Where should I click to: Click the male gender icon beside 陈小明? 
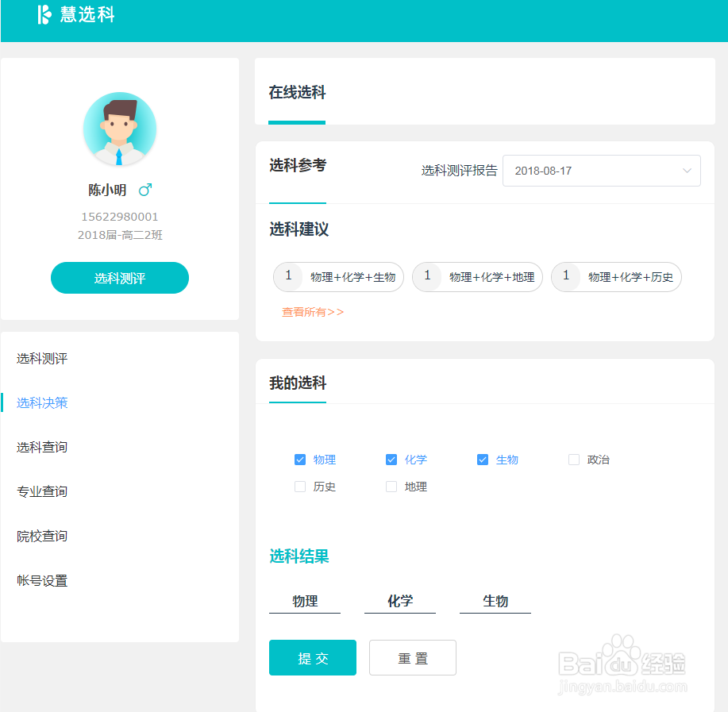144,190
